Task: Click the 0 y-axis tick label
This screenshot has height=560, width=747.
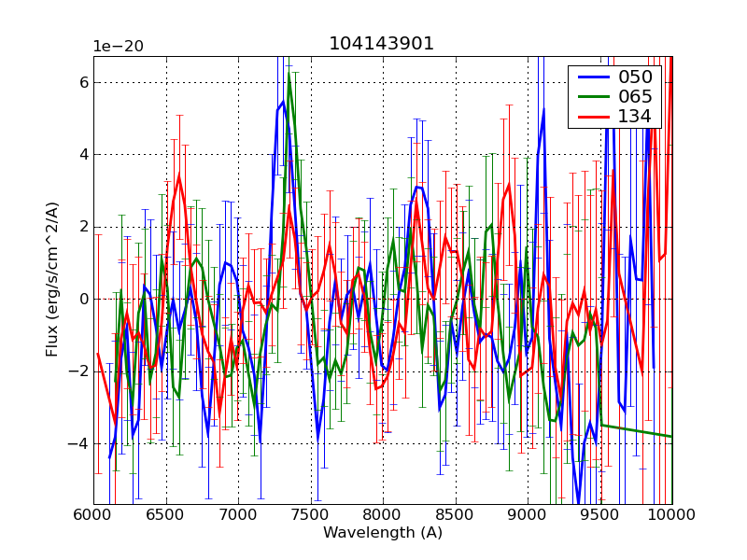Action: tap(82, 299)
